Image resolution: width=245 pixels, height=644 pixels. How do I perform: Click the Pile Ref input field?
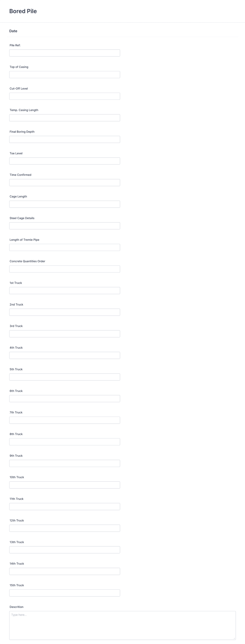coord(65,53)
